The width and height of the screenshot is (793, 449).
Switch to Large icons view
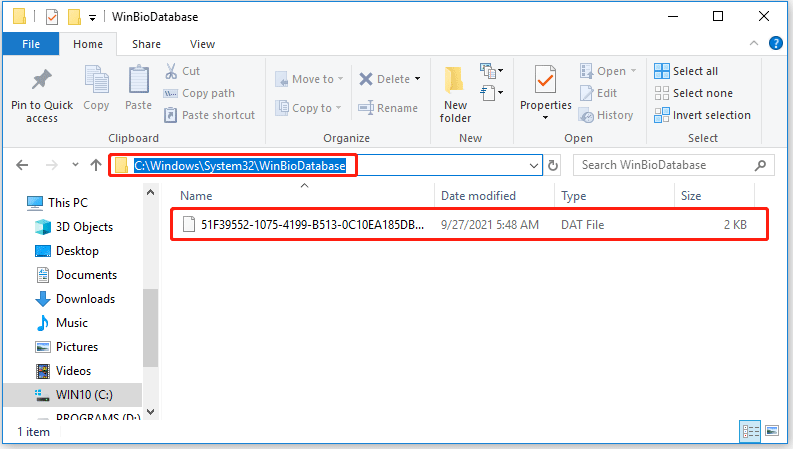(772, 431)
